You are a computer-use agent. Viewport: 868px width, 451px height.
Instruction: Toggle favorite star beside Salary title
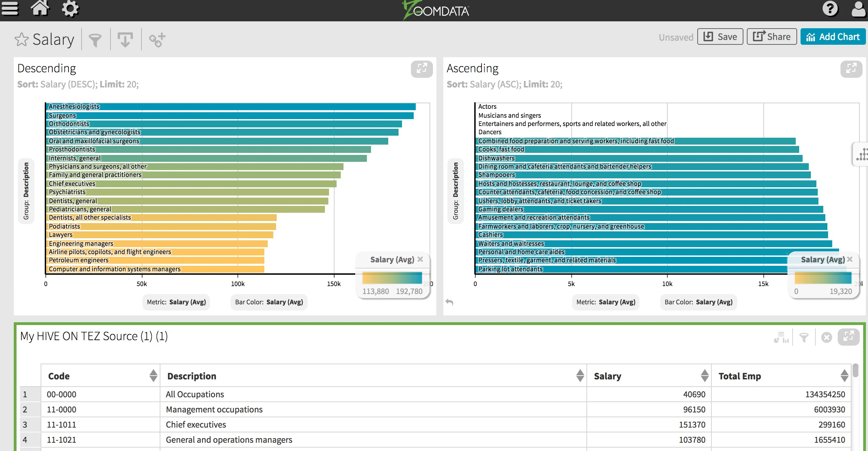tap(22, 39)
